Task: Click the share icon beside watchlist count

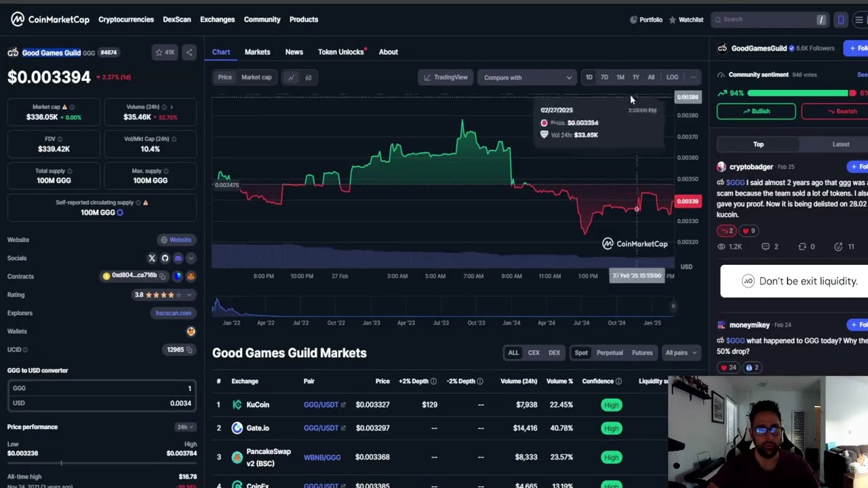Action: [x=189, y=52]
